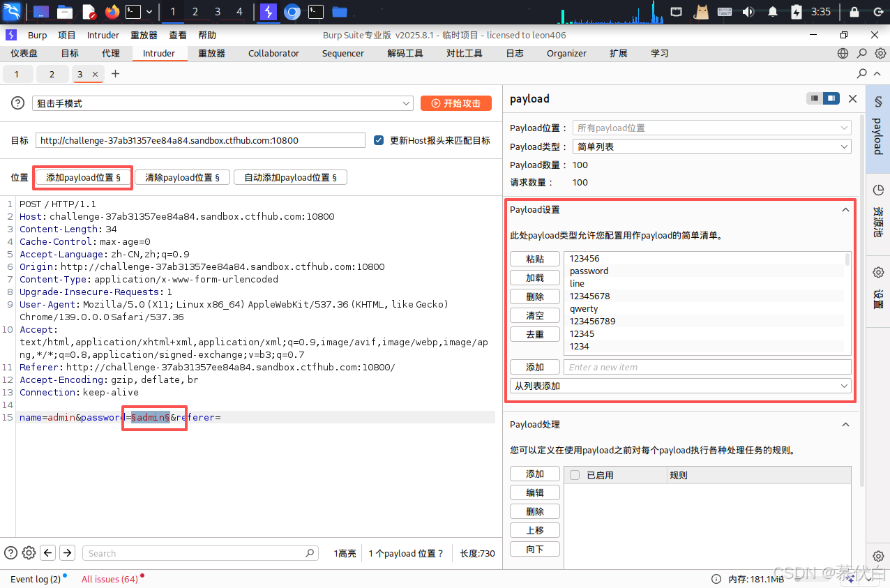Open the 从列表添加 dropdown
The width and height of the screenshot is (890, 588).
click(681, 386)
